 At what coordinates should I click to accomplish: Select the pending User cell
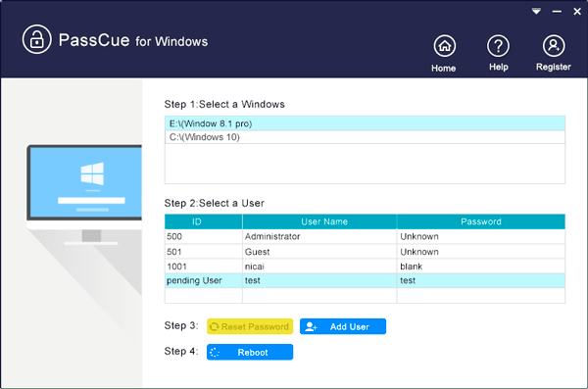tap(203, 280)
